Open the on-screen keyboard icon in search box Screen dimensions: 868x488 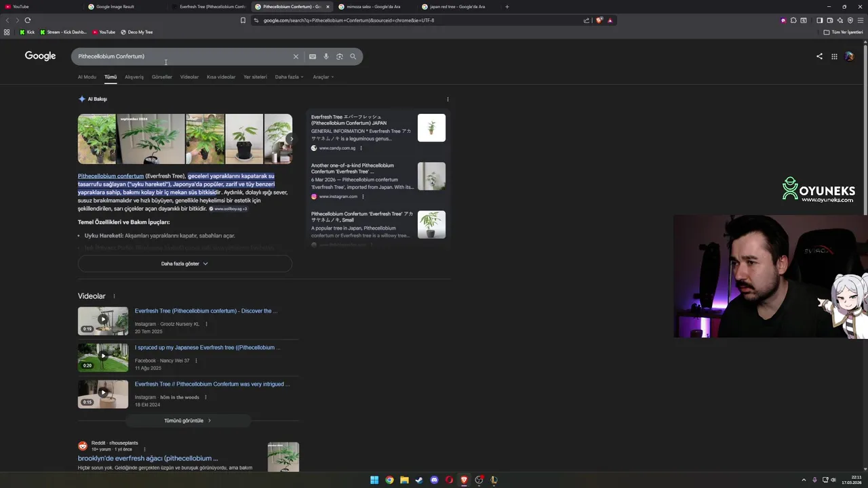click(313, 56)
